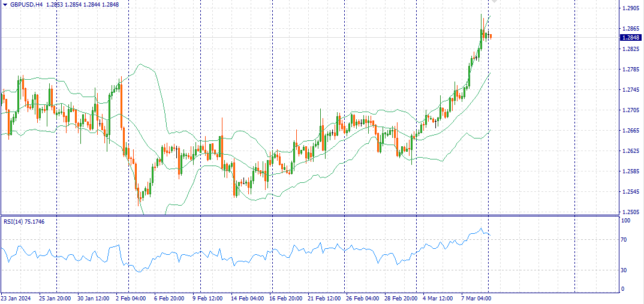
Task: Click the RSI scale level 30
Action: [x=624, y=270]
